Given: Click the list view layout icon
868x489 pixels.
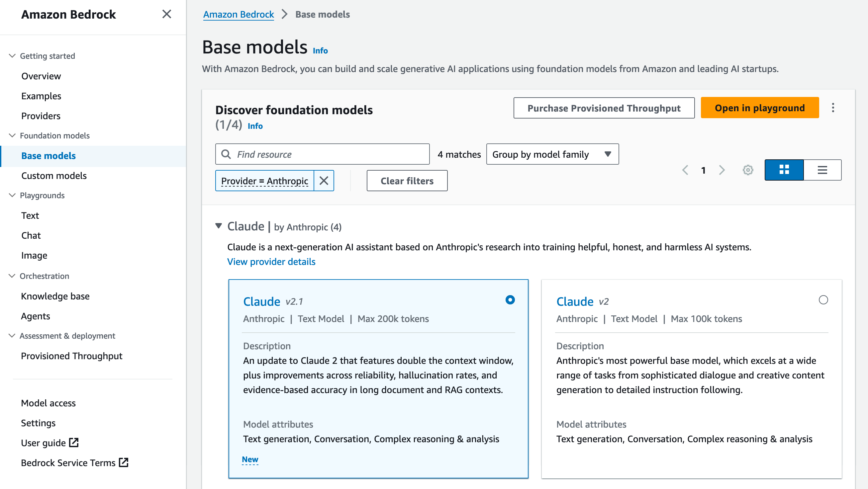Looking at the screenshot, I should [x=823, y=170].
